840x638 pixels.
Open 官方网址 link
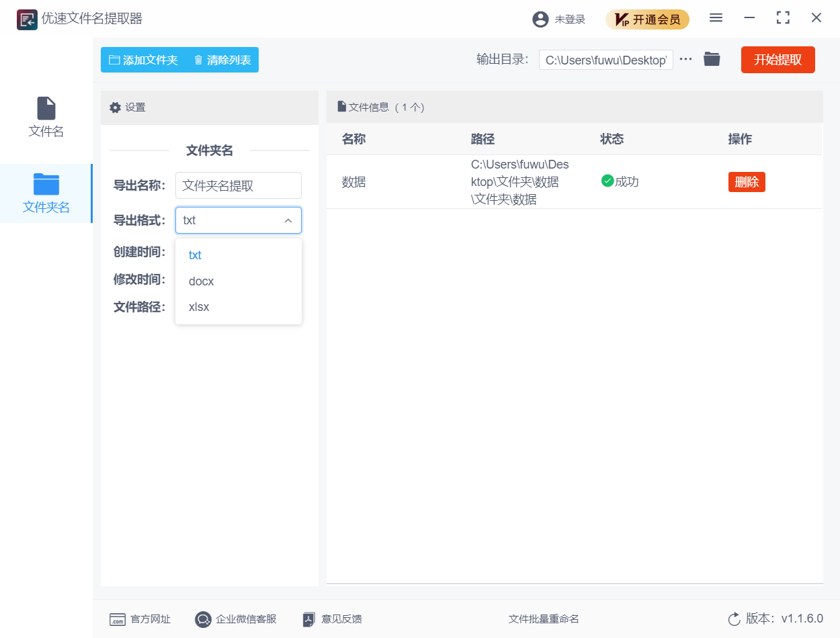click(140, 619)
